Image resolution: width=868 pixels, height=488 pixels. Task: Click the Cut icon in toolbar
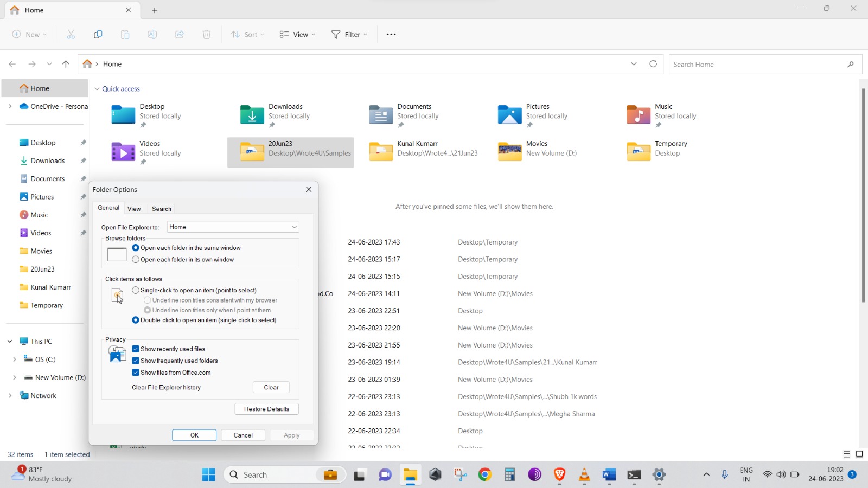click(x=71, y=35)
